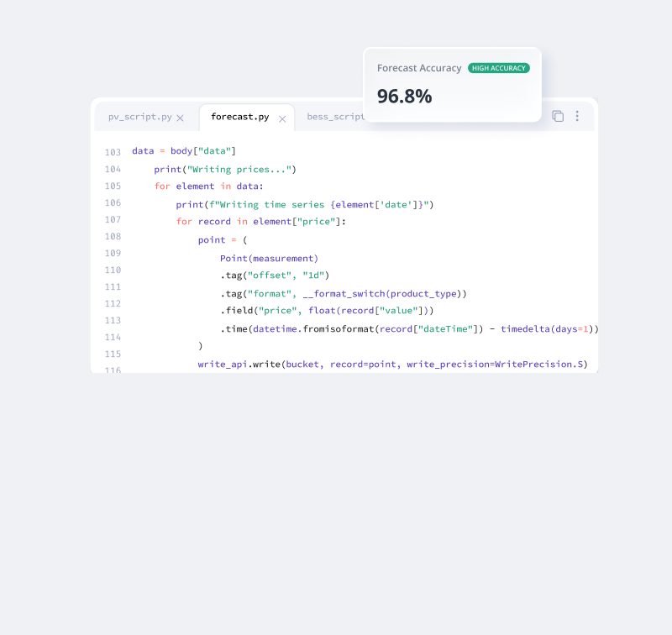Click line number 114
672x635 pixels.
pos(113,337)
